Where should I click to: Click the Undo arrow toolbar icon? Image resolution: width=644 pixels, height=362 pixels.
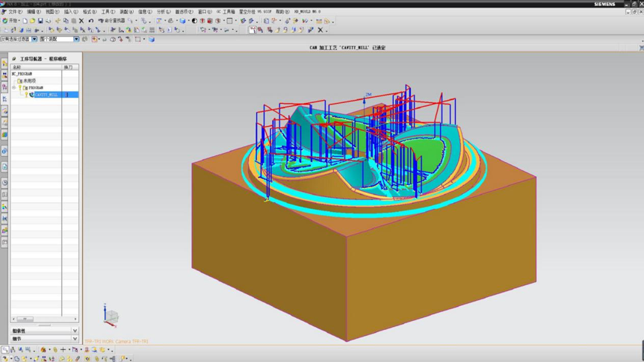[x=90, y=20]
